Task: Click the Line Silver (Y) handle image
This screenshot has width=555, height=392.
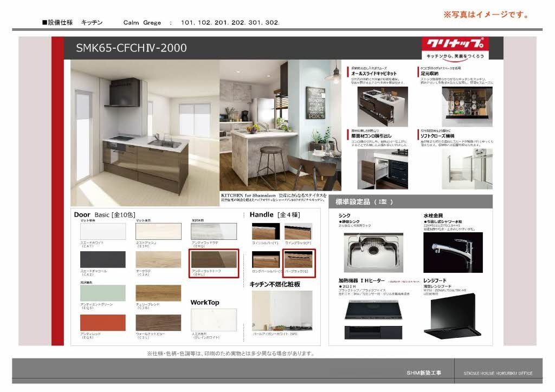Action: click(x=266, y=232)
